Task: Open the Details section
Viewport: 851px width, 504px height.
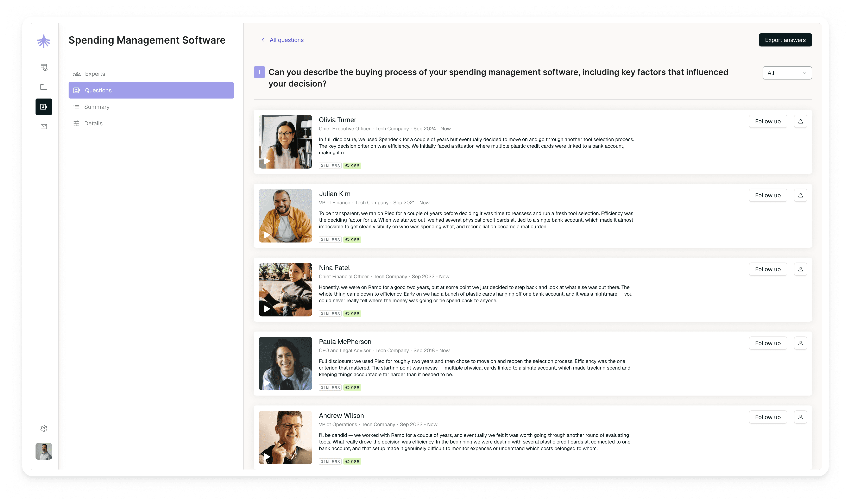Action: pos(151,123)
